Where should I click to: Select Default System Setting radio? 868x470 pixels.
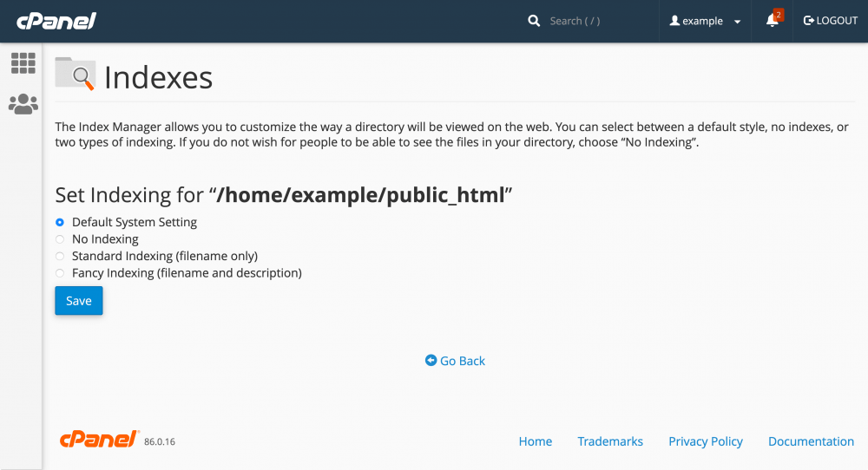[x=60, y=222]
